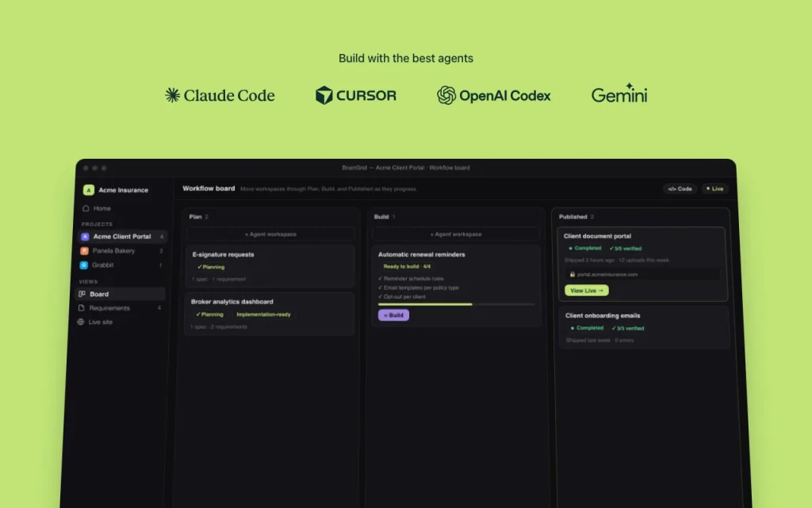Add Agent workspace in Plan column

[x=271, y=234]
